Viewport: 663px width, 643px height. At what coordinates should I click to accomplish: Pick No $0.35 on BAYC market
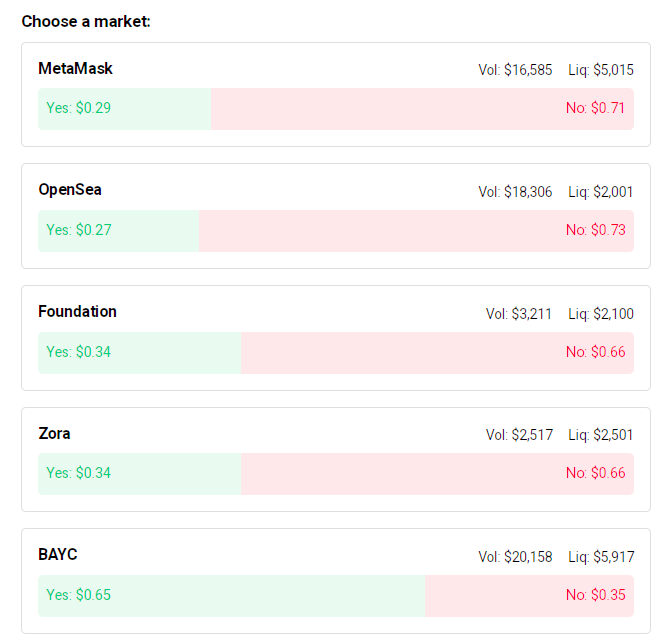tap(529, 595)
